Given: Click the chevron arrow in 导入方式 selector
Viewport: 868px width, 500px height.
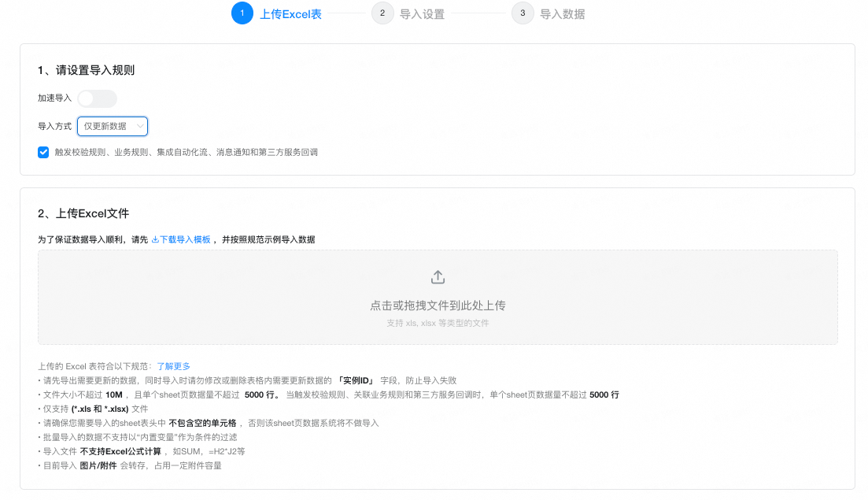Looking at the screenshot, I should [x=140, y=126].
